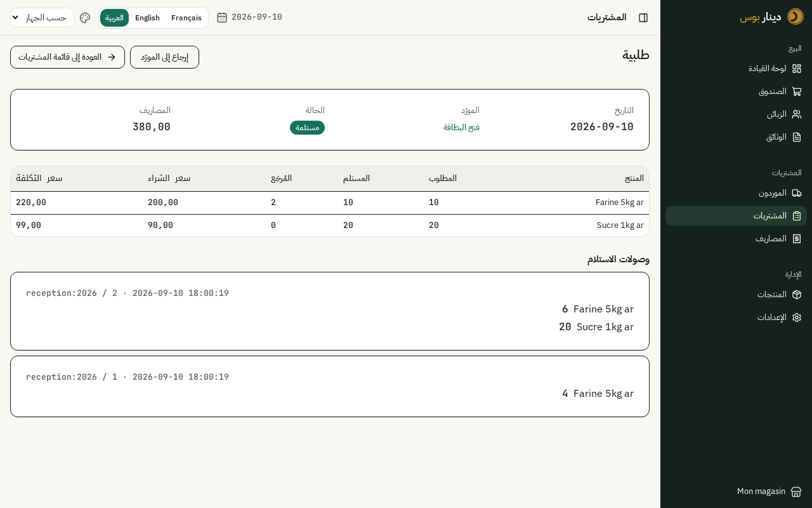Open the حسب الجهاز theme dropdown
The width and height of the screenshot is (812, 508).
(x=42, y=18)
